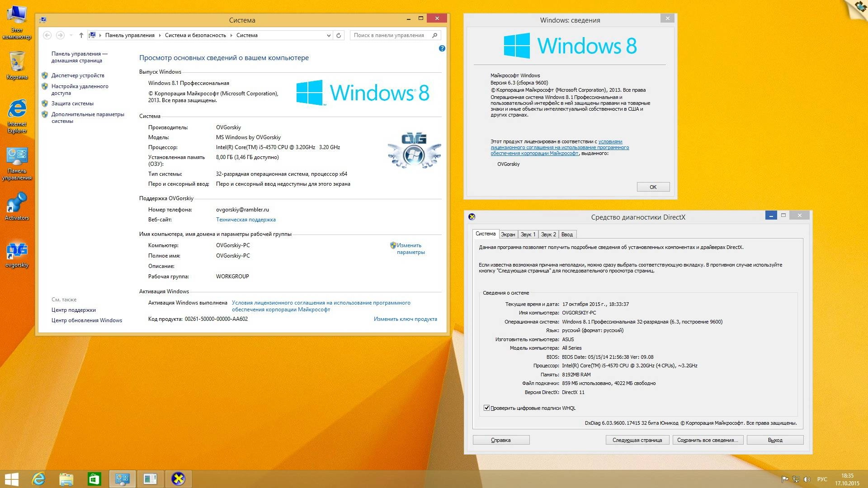Click the forward arrow in the Система window
The image size is (868, 488).
tap(60, 35)
